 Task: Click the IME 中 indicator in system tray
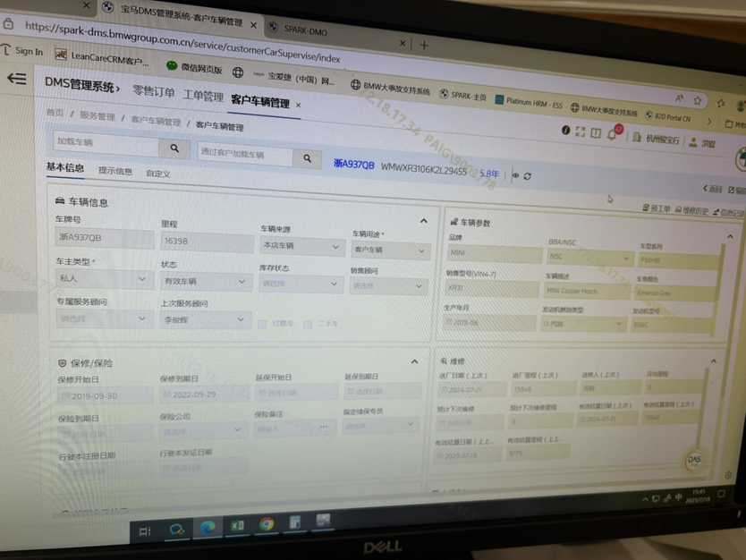678,497
